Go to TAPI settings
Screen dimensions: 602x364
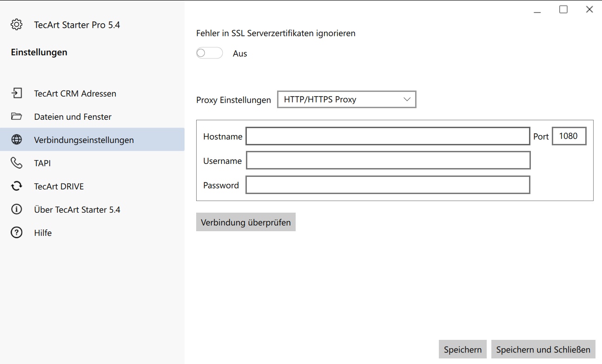click(92, 163)
